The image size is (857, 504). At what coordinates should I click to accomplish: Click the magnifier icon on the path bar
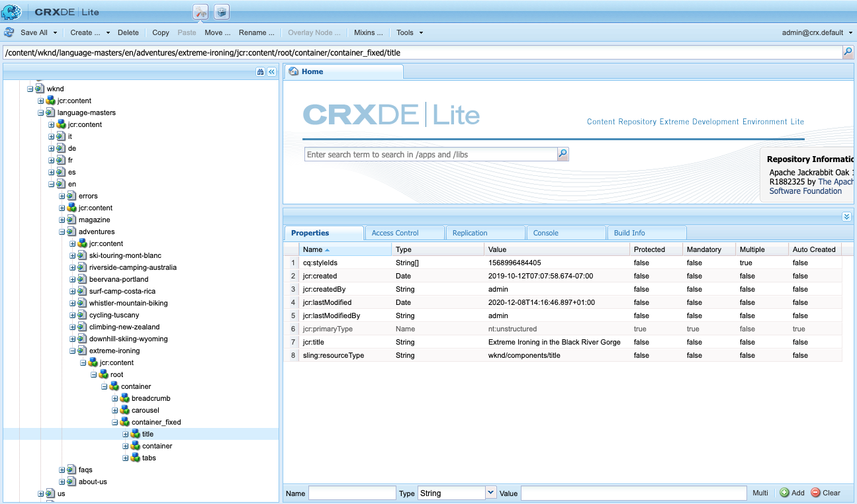click(848, 52)
